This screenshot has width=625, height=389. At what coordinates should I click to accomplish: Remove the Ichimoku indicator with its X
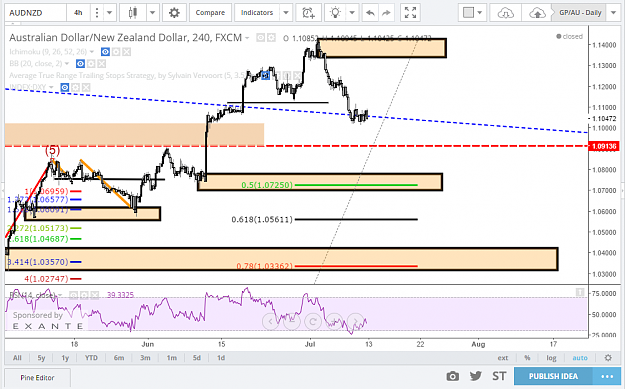click(x=127, y=52)
